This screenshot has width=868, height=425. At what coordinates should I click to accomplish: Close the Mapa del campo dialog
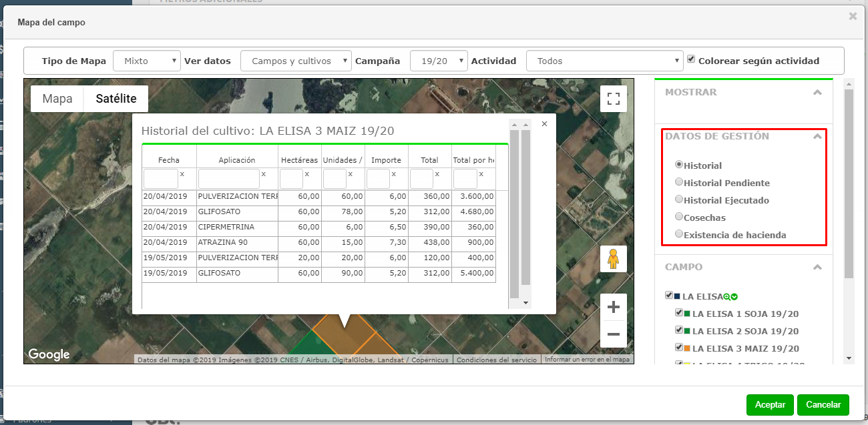point(853,16)
